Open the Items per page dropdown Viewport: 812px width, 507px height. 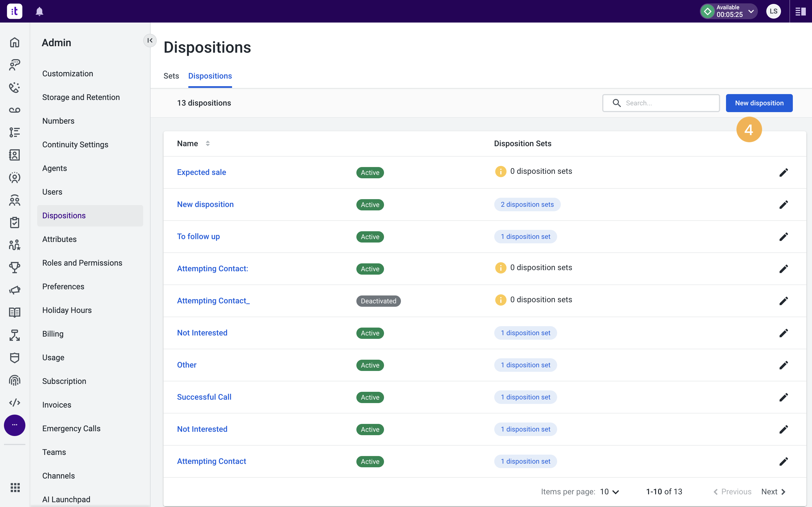[x=609, y=491]
